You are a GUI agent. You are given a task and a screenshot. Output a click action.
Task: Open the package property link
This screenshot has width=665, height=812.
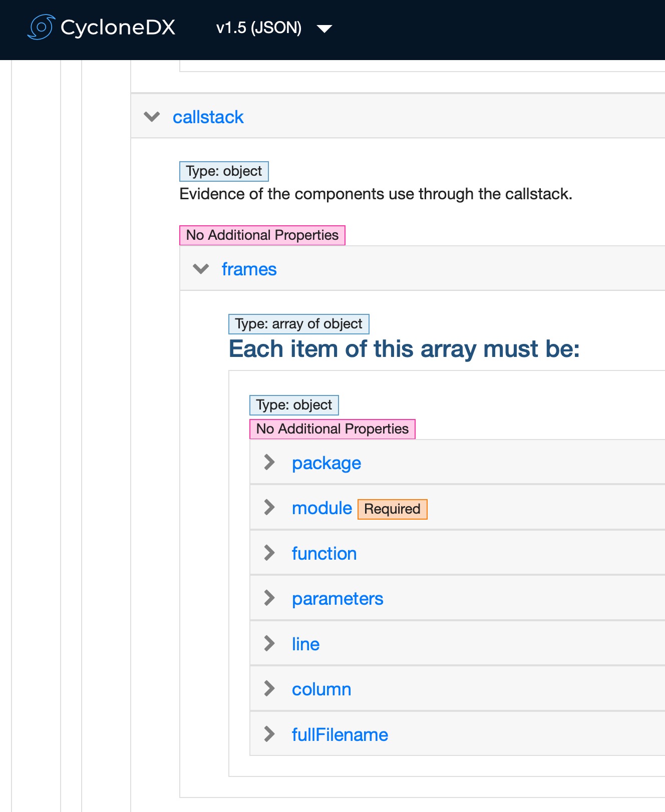(326, 463)
